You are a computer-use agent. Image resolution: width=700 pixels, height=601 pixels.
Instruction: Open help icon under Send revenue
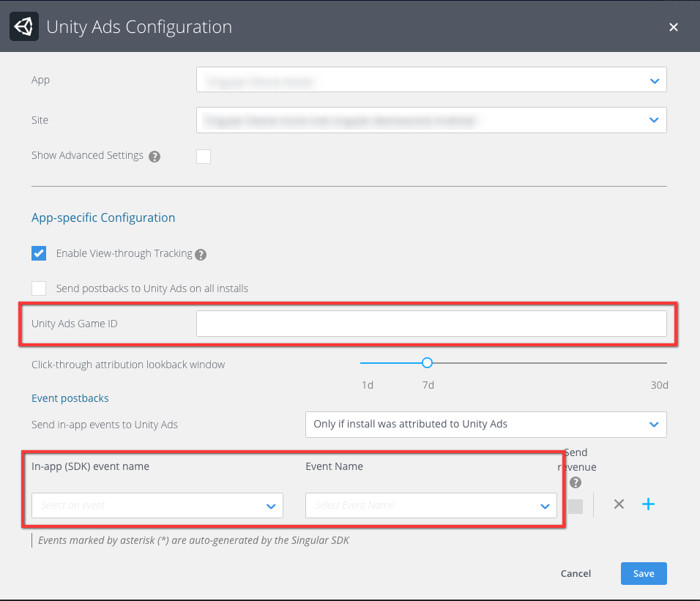(576, 482)
